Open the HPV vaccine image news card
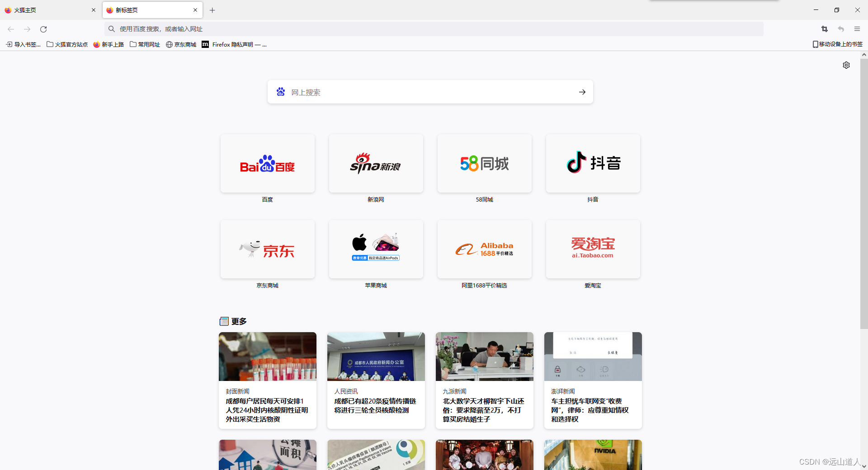This screenshot has width=868, height=470. point(376,455)
